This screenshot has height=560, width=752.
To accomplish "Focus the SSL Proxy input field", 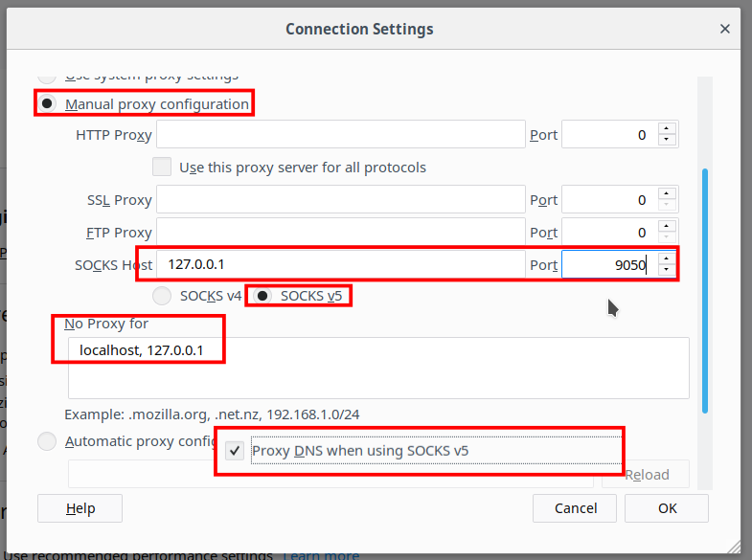I will (x=341, y=200).
